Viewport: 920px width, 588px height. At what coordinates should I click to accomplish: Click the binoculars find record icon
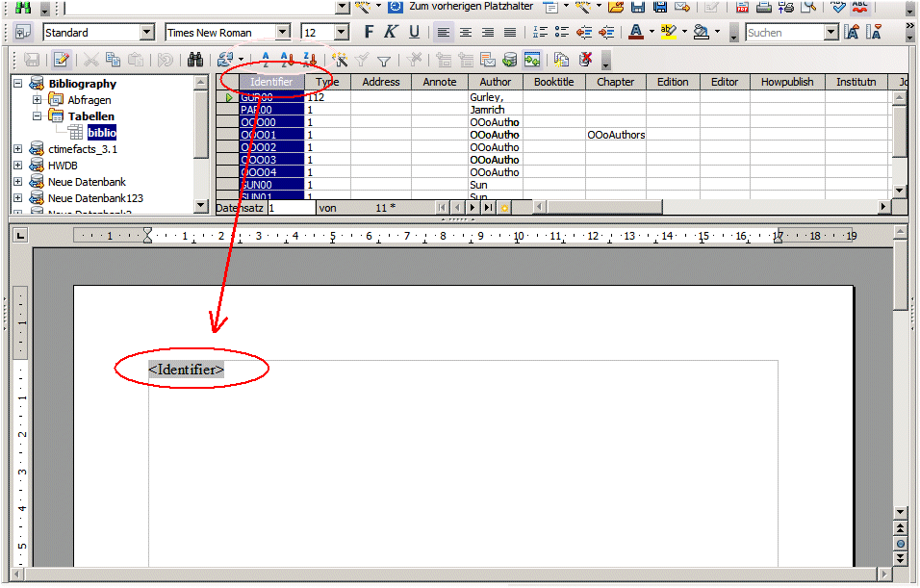tap(195, 60)
